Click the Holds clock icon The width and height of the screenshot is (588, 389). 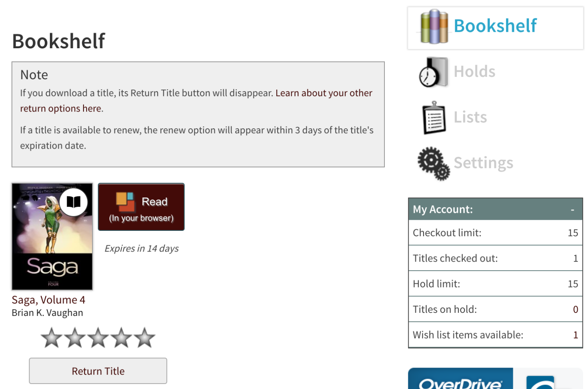tap(433, 72)
